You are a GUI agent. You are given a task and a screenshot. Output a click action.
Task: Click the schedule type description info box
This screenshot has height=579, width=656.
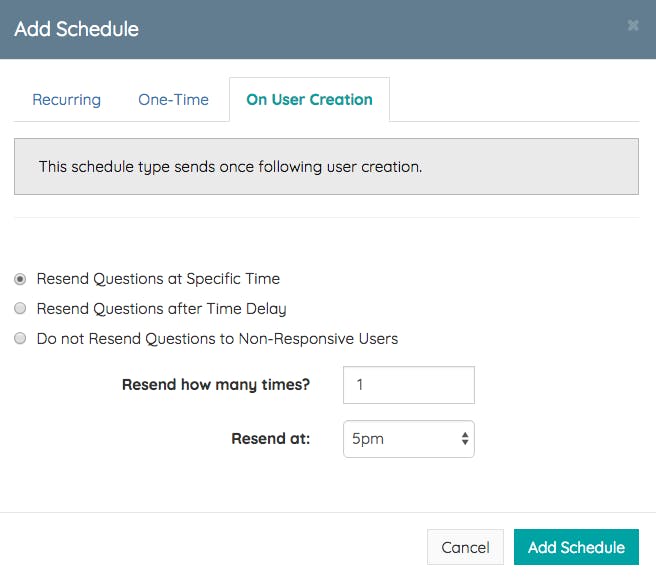[326, 166]
